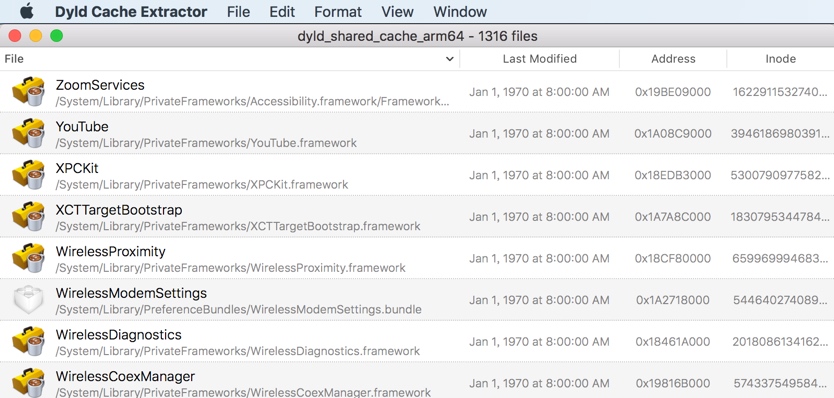This screenshot has height=398, width=834.
Task: Click inode value 659969994683…
Action: coord(780,258)
